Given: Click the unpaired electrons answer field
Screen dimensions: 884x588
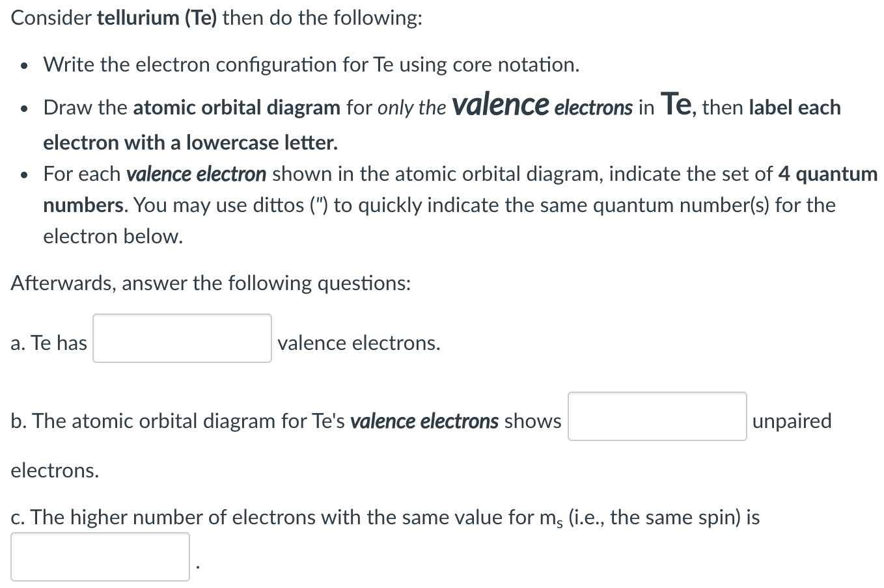Looking at the screenshot, I should [x=657, y=416].
